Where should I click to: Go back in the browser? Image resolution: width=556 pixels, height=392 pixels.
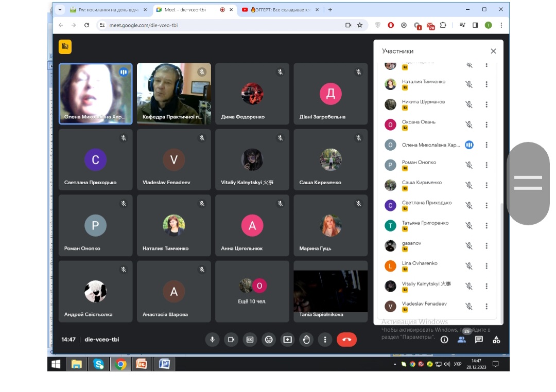[61, 25]
